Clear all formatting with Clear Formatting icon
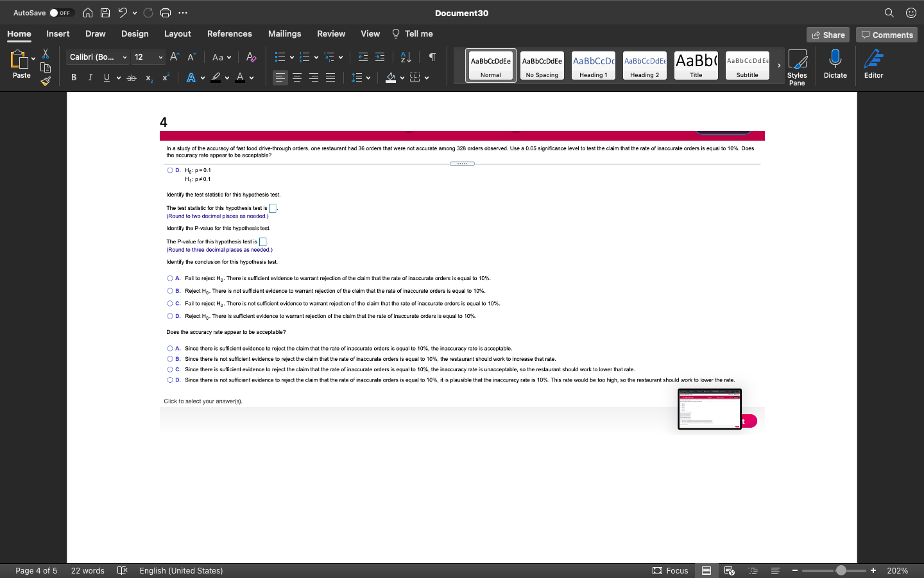The height and width of the screenshot is (578, 924). (251, 57)
